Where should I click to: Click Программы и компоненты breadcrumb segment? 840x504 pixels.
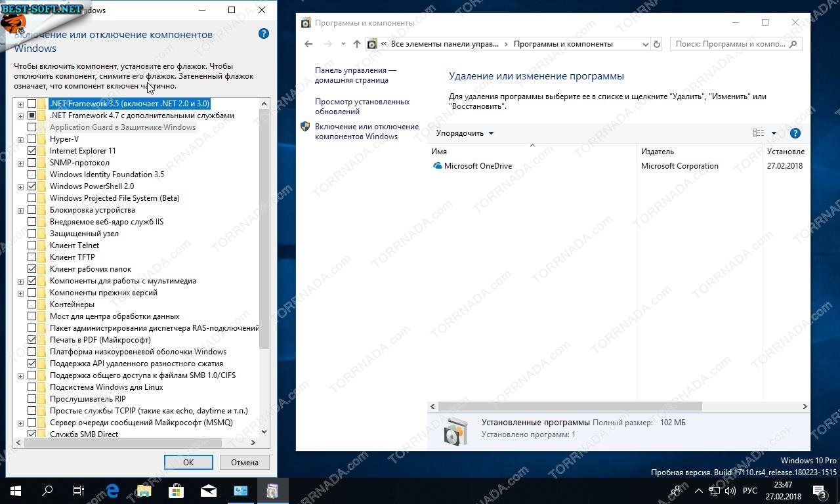[x=563, y=44]
